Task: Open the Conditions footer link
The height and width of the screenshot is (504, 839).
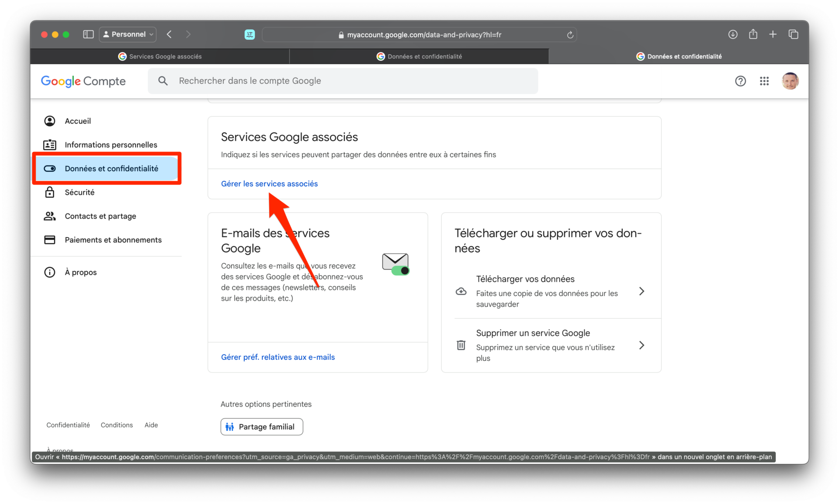Action: point(117,425)
